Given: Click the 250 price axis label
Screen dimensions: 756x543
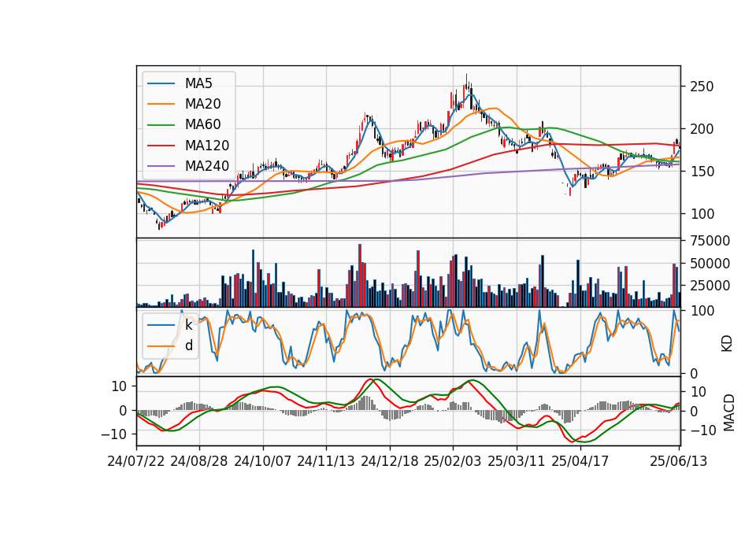Looking at the screenshot, I should (702, 87).
